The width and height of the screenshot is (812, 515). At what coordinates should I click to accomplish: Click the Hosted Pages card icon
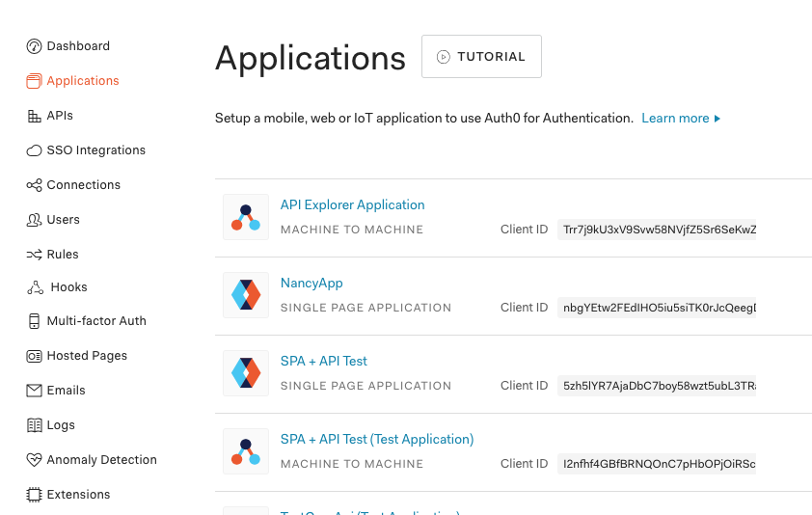(34, 356)
